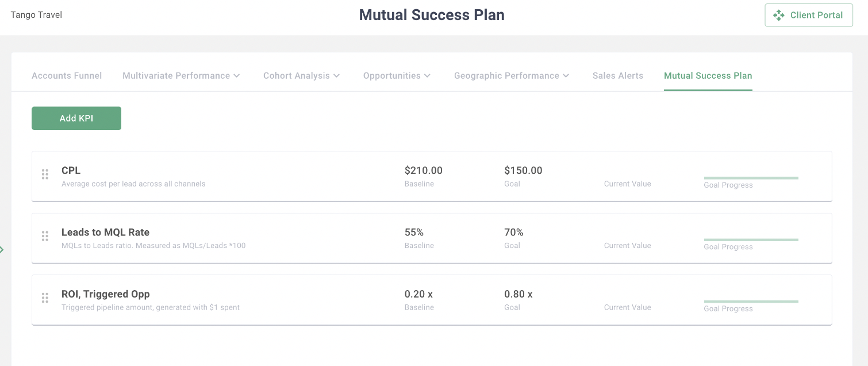Click the CPL KPI title

coord(71,170)
